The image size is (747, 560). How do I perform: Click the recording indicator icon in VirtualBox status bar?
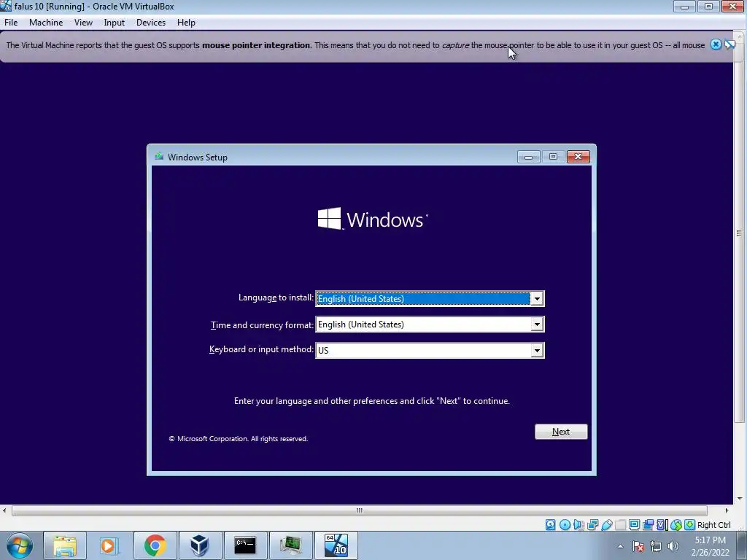(648, 525)
